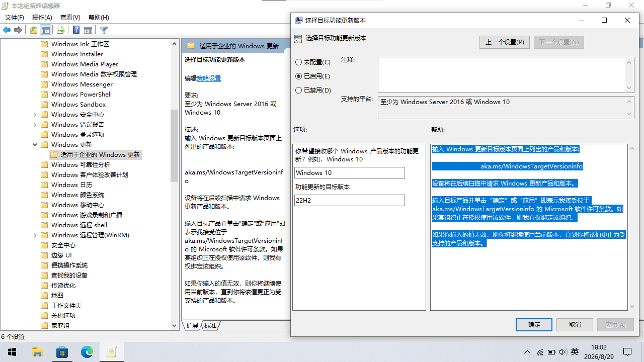
Task: Click the 注释 box scroll-down arrow
Action: point(629,88)
